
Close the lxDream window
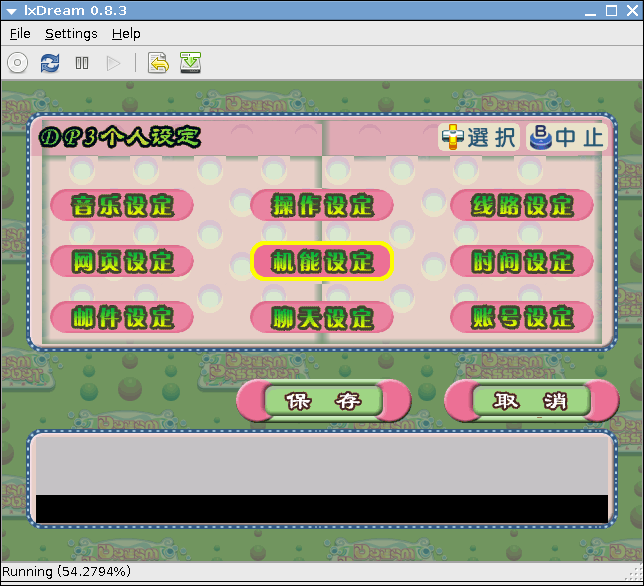[x=632, y=11]
